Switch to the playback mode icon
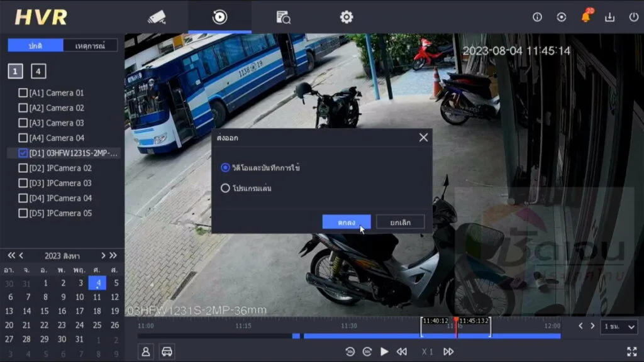 coord(219,17)
